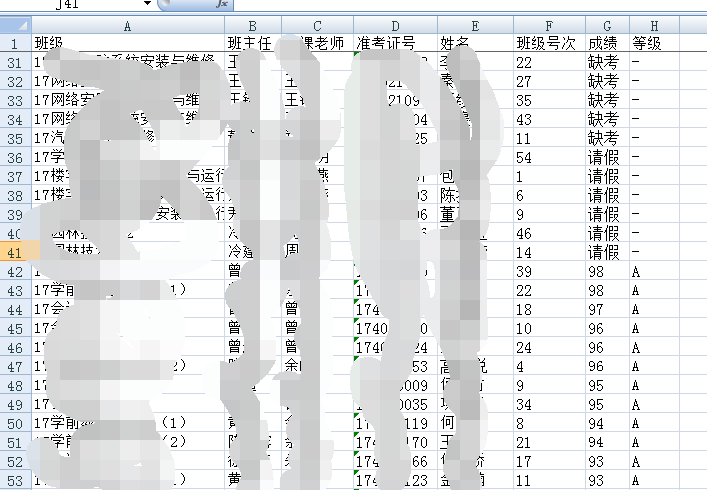Select column C header

point(317,26)
